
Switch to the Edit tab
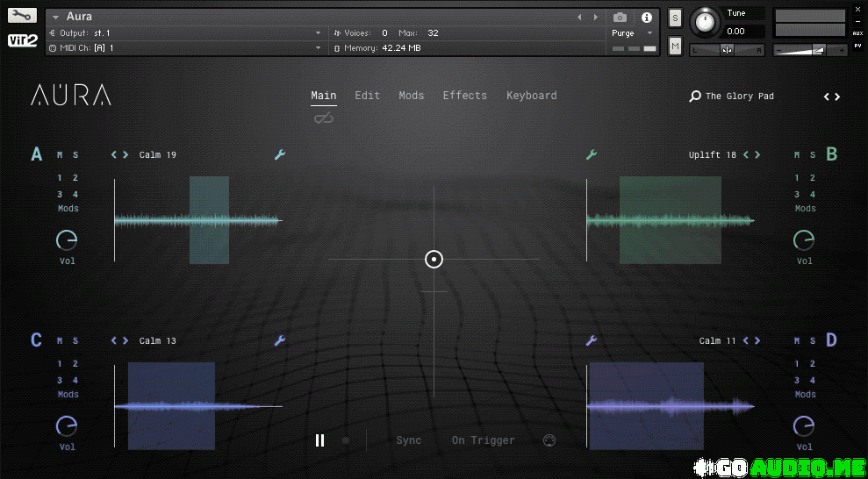coord(368,95)
